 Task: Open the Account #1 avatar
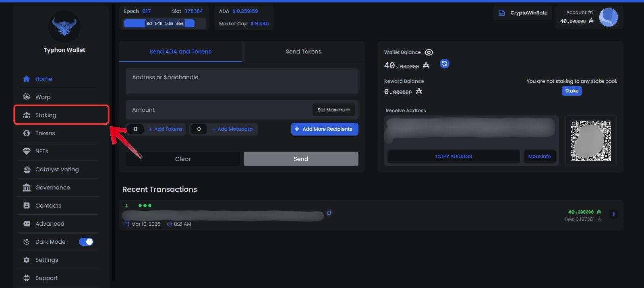click(x=608, y=17)
